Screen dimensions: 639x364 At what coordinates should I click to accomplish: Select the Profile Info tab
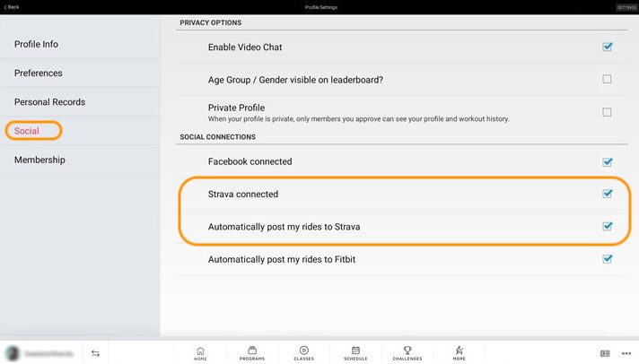36,44
